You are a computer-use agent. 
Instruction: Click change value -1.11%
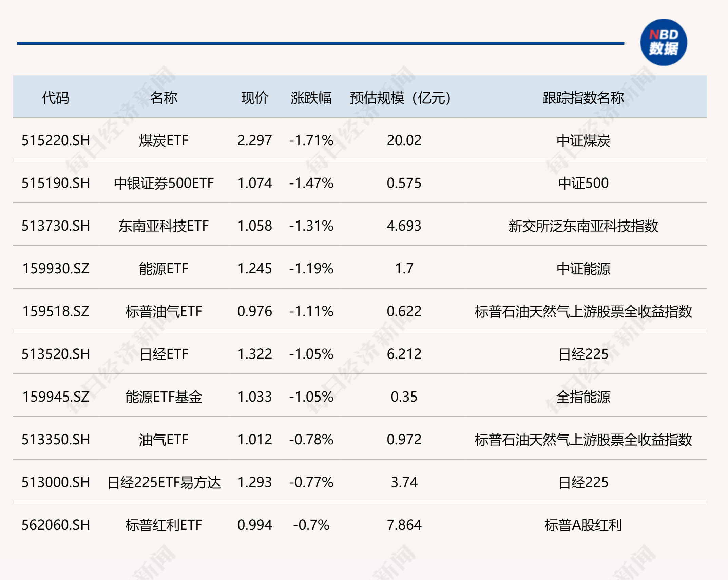[x=311, y=311]
